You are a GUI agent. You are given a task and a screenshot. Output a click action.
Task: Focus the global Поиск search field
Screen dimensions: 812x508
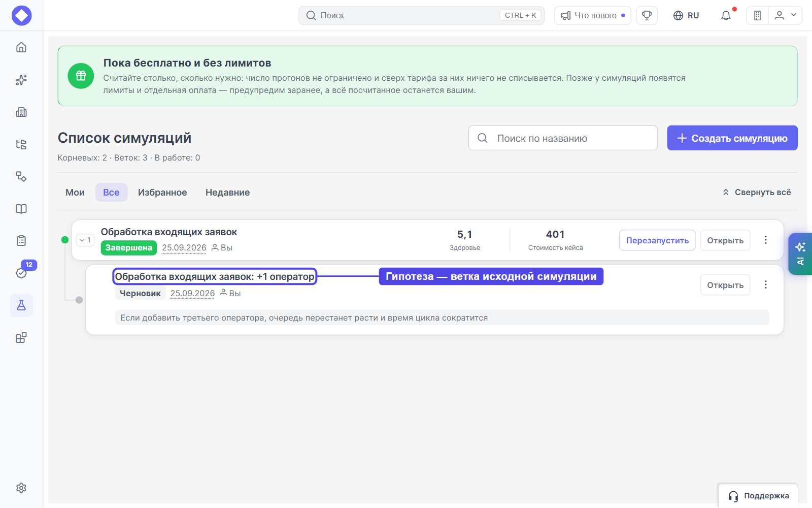click(421, 15)
